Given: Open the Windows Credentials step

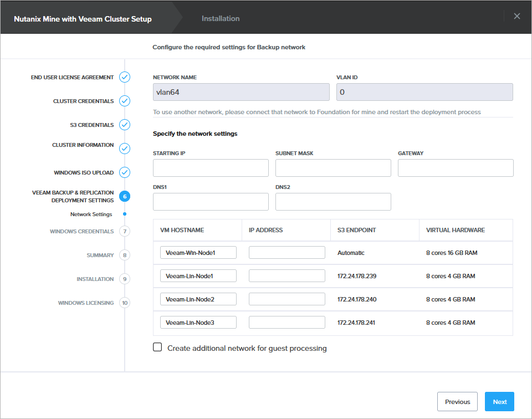Looking at the screenshot, I should tap(82, 231).
